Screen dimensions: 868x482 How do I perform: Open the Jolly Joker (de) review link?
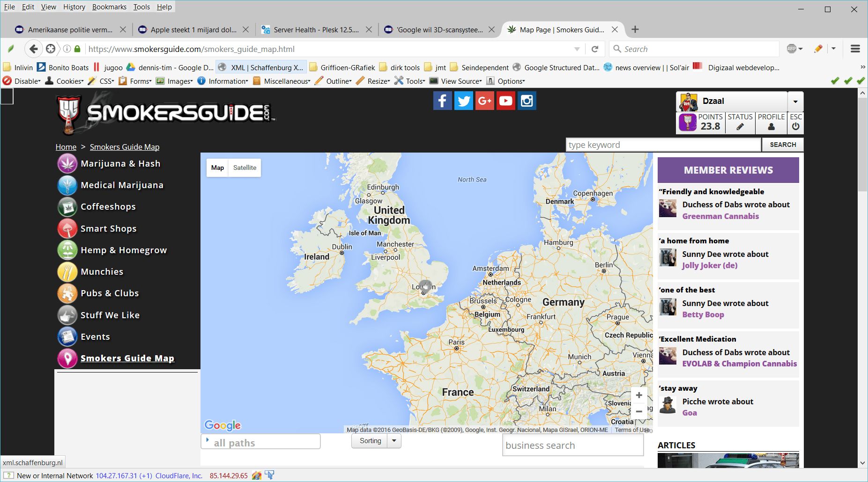pyautogui.click(x=710, y=265)
